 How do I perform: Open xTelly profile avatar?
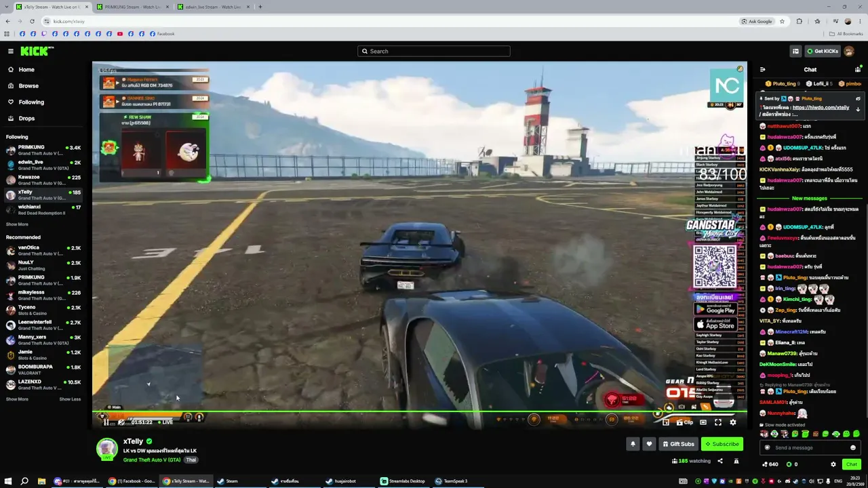click(x=106, y=449)
